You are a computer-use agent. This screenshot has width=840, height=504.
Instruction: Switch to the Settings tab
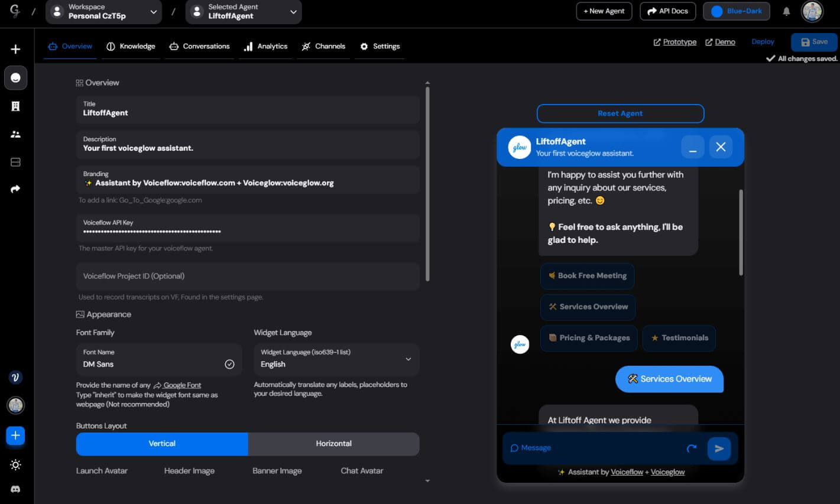click(380, 46)
